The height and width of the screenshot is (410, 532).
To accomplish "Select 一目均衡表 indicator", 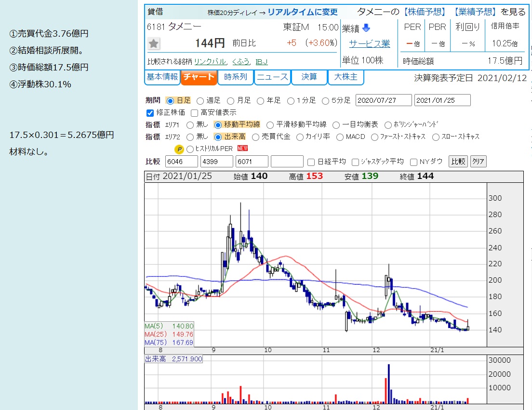I will tap(336, 125).
